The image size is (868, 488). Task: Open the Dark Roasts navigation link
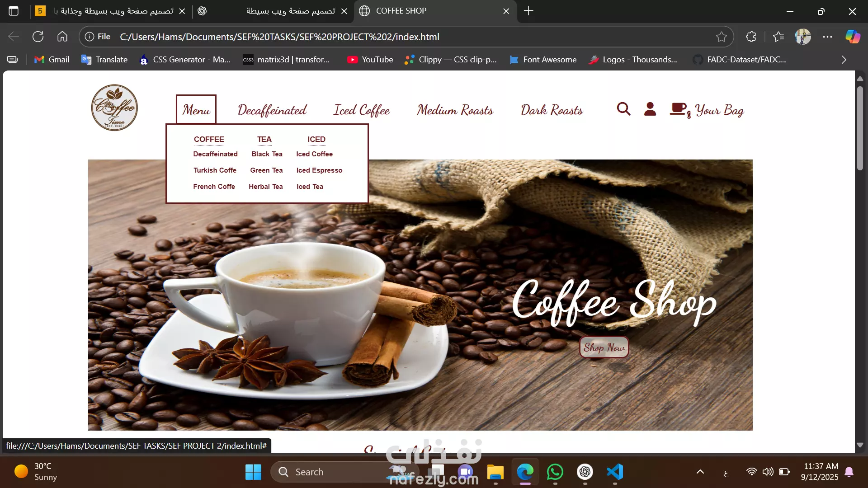[552, 110]
